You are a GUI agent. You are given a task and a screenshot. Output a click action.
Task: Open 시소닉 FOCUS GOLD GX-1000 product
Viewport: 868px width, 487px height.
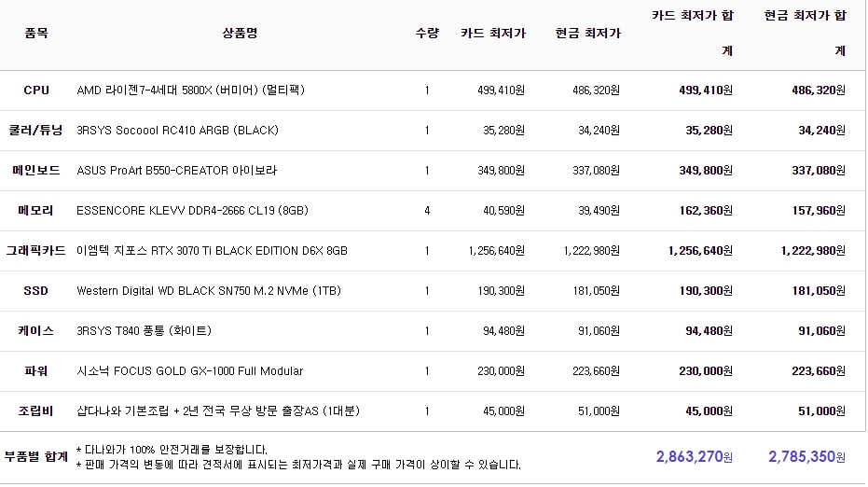click(190, 370)
